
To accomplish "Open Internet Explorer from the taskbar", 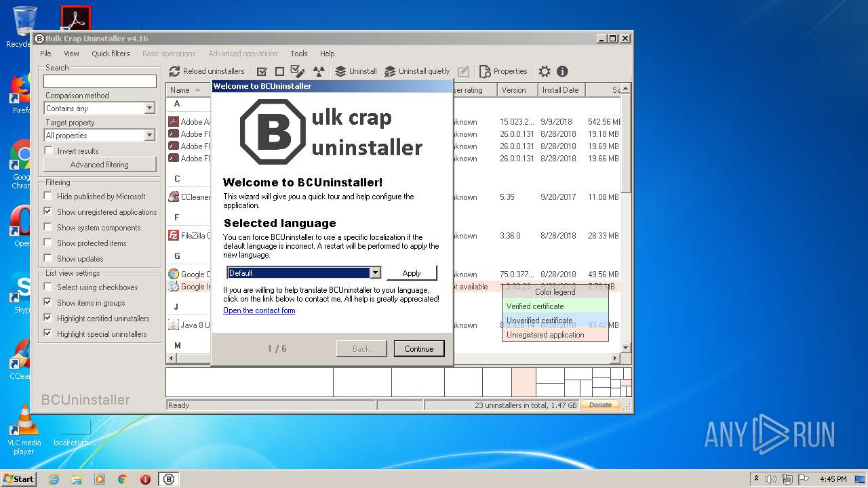I will coord(54,479).
